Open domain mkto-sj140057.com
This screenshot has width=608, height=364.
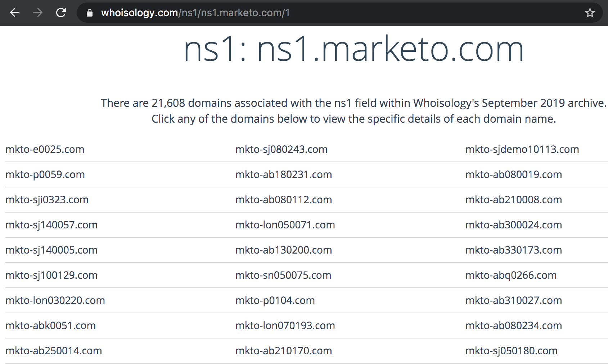tap(51, 225)
